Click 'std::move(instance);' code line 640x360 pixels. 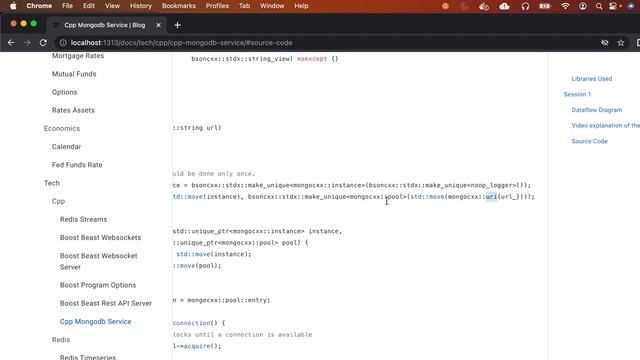coord(214,254)
